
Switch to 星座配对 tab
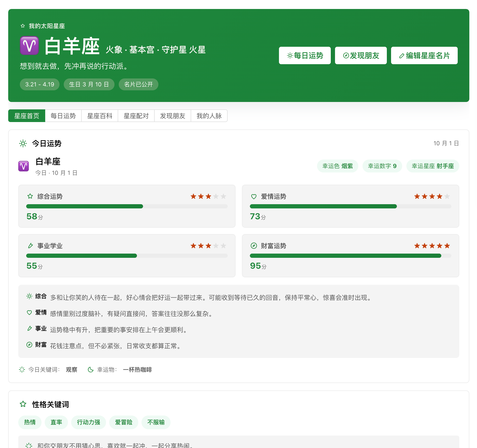pos(136,116)
